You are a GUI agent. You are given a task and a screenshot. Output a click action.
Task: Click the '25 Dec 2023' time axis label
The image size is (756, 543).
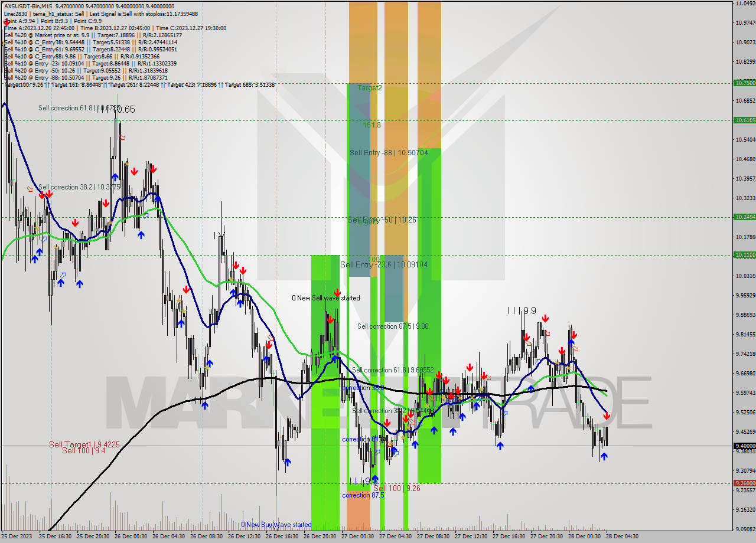click(16, 537)
